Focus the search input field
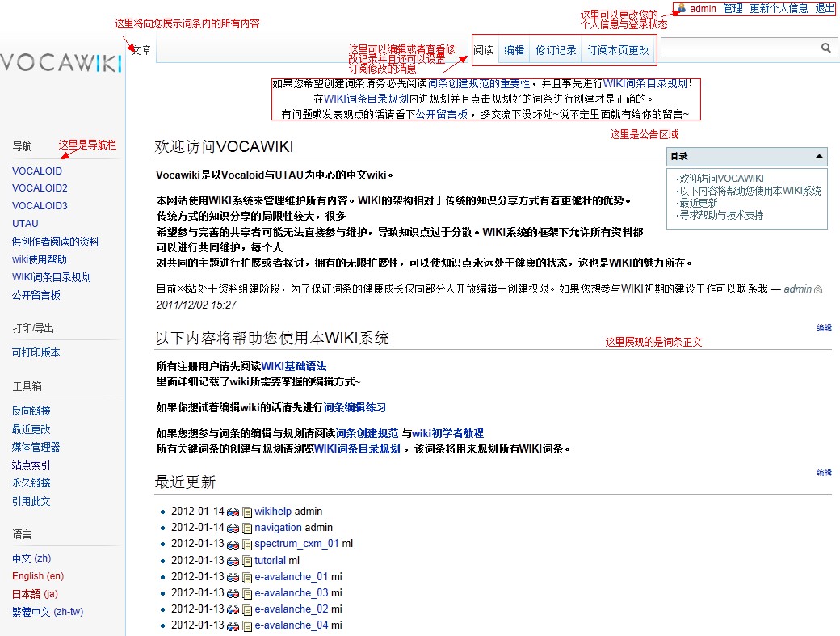 click(741, 48)
